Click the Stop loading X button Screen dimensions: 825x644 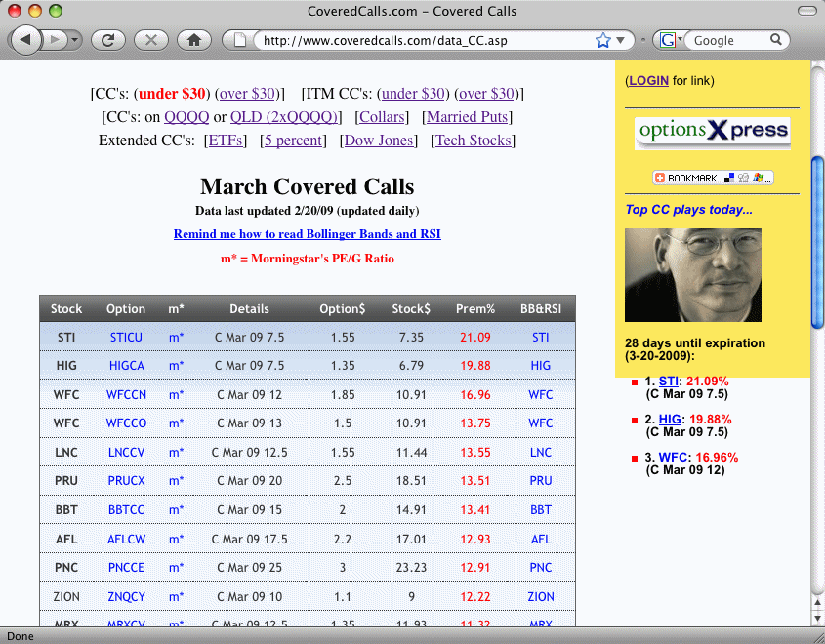tap(151, 40)
